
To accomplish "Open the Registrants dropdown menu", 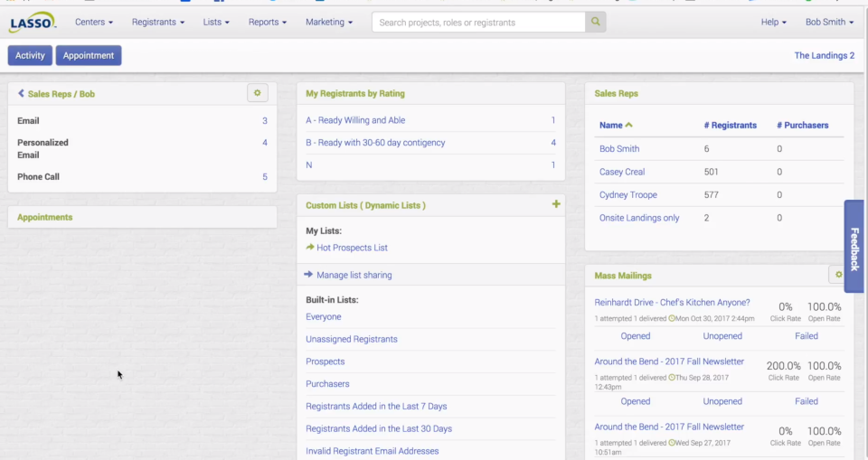I will point(157,23).
